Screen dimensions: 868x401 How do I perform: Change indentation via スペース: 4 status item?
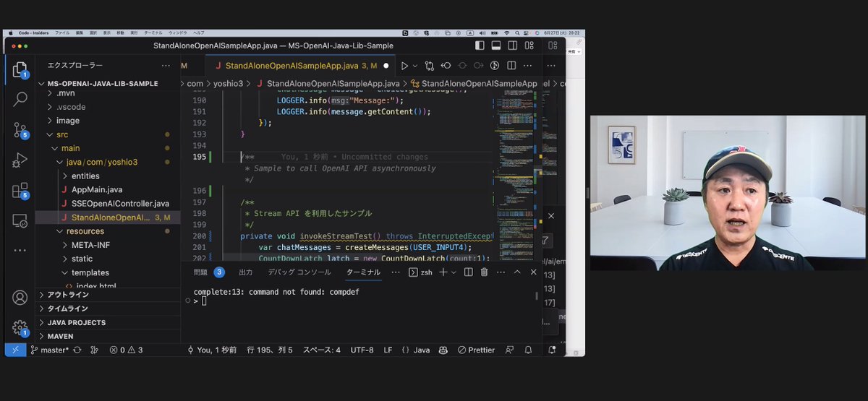(x=321, y=350)
